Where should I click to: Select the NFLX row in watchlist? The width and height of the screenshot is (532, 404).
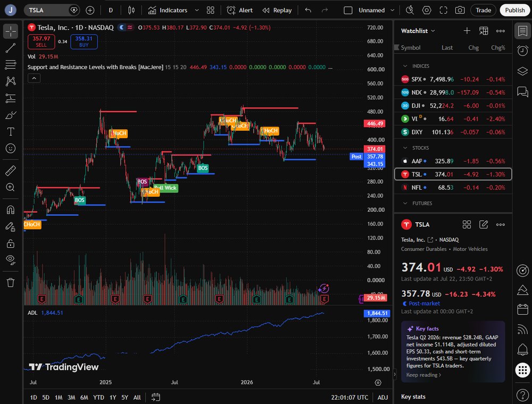(x=453, y=188)
